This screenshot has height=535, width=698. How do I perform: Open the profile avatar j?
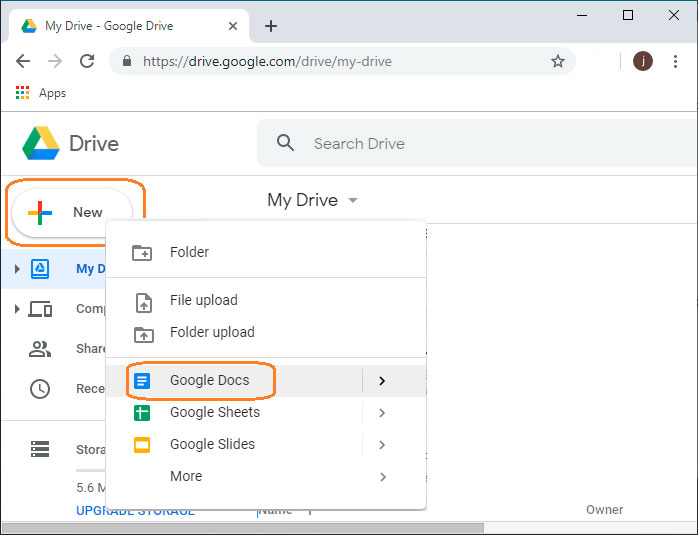click(x=643, y=61)
